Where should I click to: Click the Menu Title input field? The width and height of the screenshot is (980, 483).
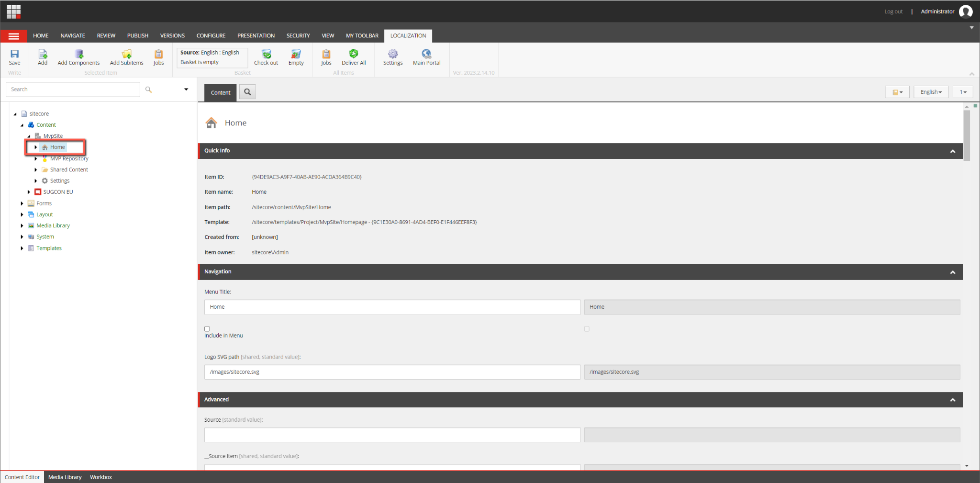(392, 307)
